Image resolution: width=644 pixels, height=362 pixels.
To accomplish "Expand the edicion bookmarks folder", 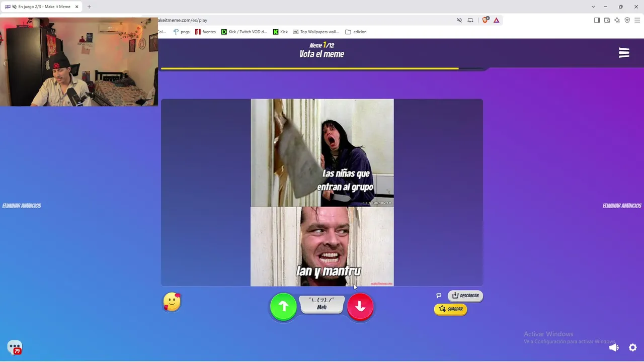I will [356, 32].
